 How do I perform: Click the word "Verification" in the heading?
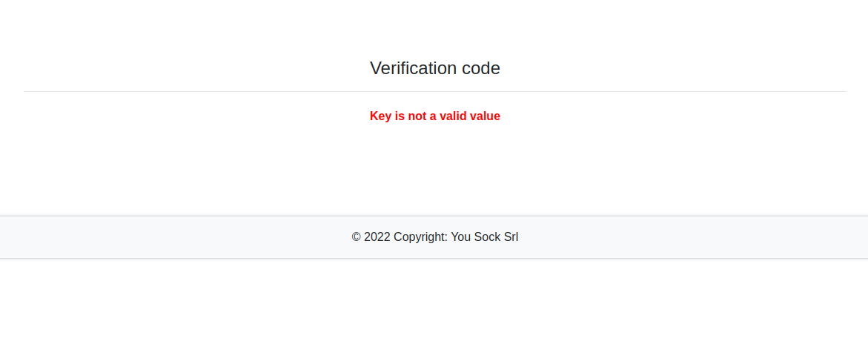[x=413, y=68]
